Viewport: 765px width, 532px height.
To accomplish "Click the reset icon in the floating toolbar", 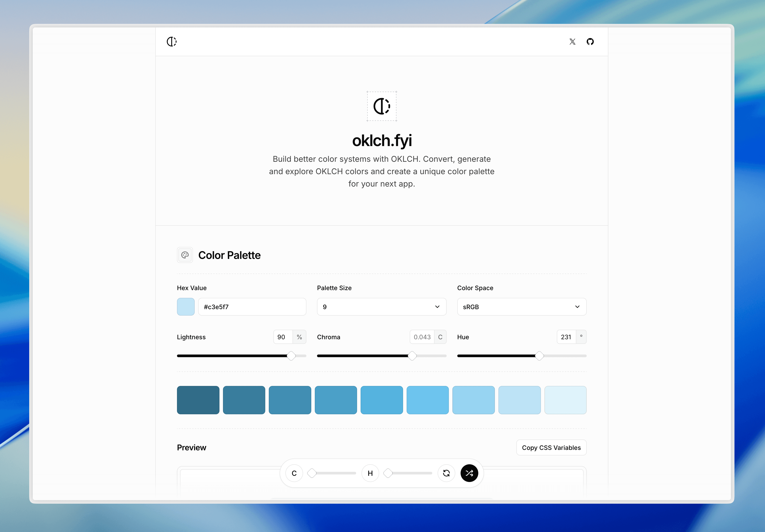I will [446, 473].
